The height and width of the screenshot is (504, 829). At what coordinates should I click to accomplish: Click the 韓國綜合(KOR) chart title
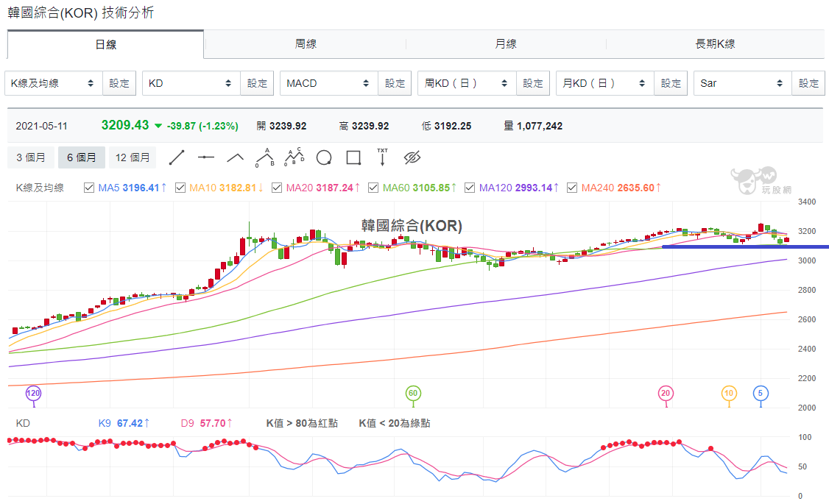(412, 226)
